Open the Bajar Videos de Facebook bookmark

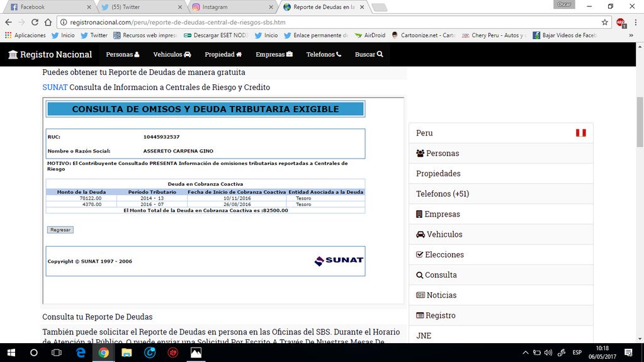[x=565, y=35]
